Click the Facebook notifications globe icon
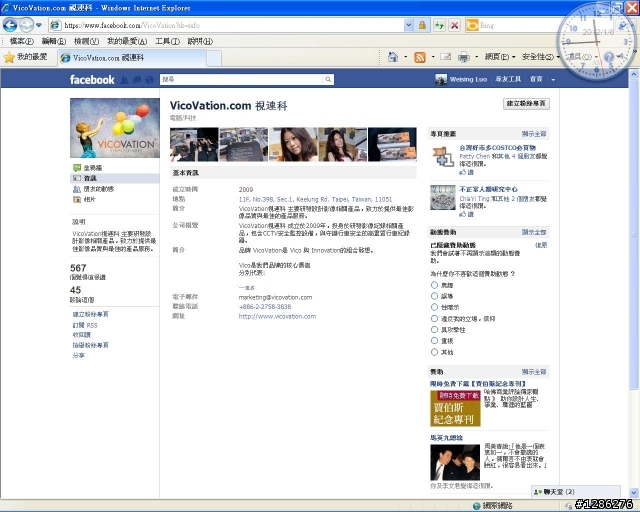This screenshot has width=640, height=512. pos(149,80)
